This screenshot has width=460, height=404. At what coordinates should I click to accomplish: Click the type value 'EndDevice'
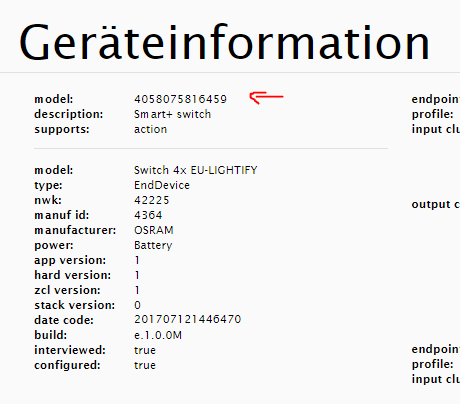(162, 185)
